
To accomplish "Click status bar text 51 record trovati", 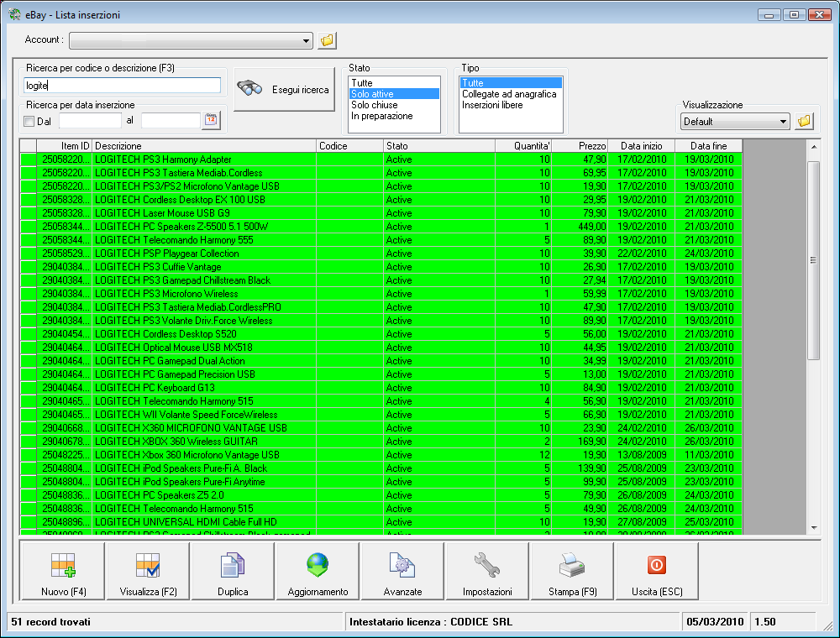I will (x=51, y=622).
